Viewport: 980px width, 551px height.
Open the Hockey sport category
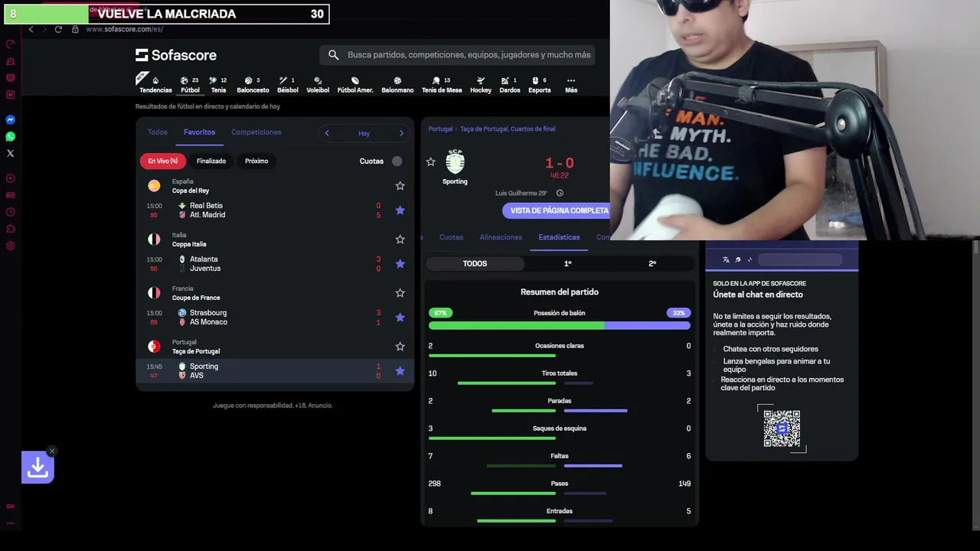481,84
